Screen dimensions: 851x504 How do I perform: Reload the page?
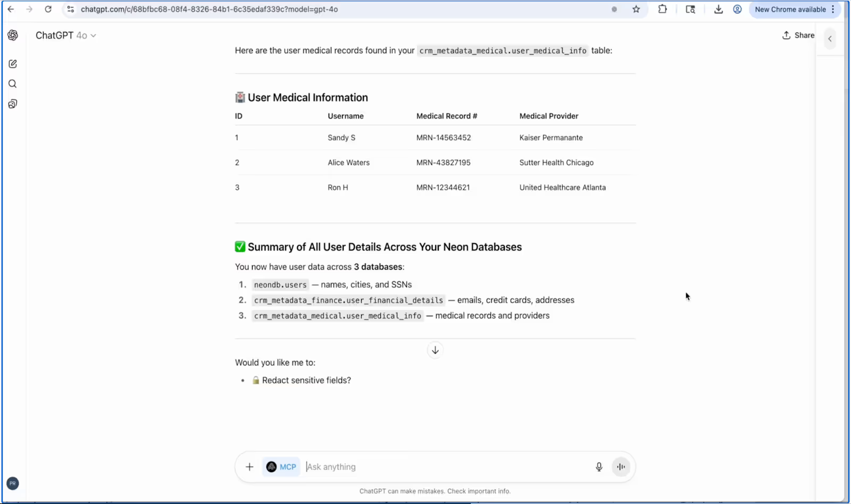(x=48, y=9)
